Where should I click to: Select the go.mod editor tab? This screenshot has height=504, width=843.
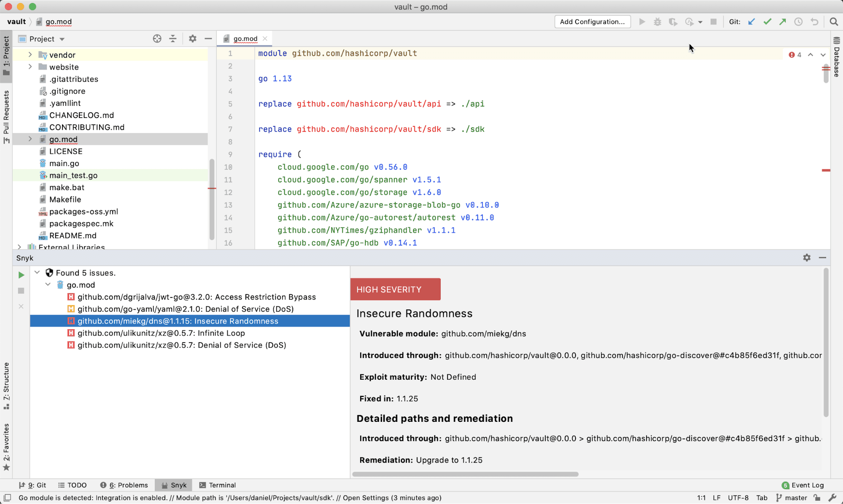[x=245, y=39]
